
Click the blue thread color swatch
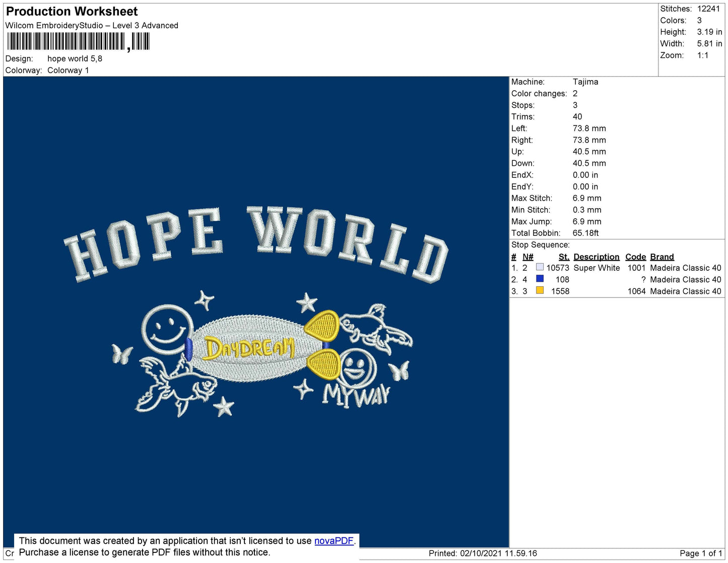pyautogui.click(x=540, y=279)
